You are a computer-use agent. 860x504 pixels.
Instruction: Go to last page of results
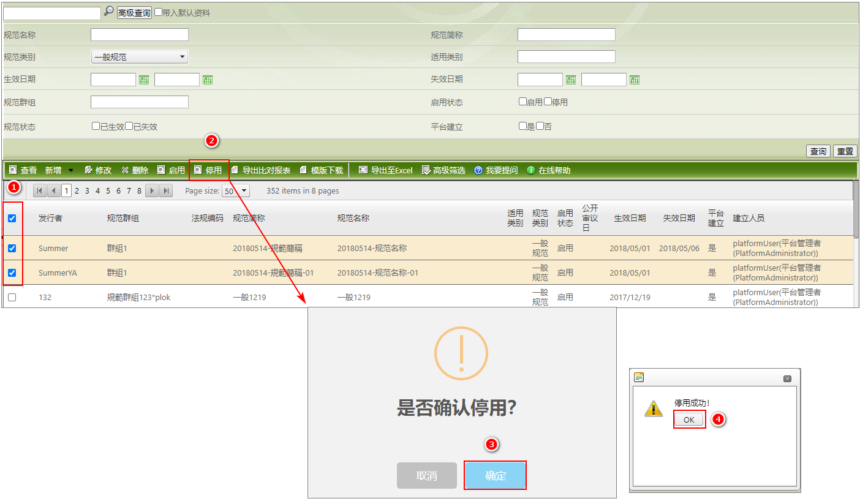click(x=166, y=190)
